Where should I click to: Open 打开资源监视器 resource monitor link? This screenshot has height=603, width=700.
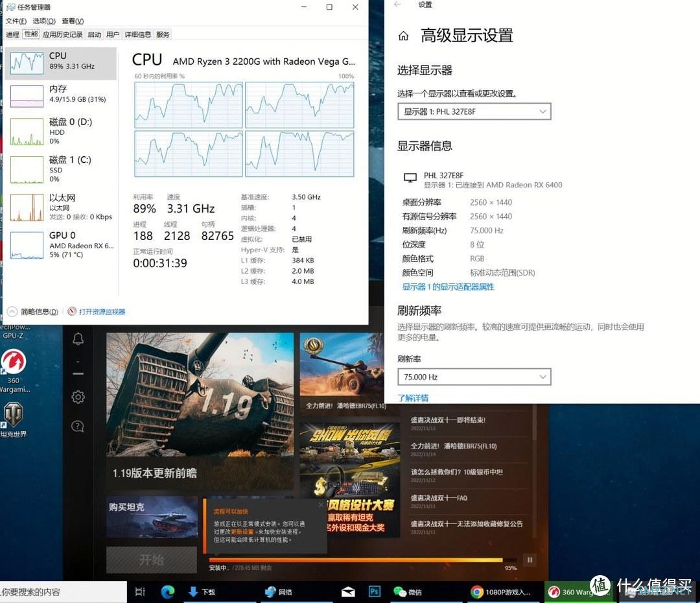(x=97, y=312)
